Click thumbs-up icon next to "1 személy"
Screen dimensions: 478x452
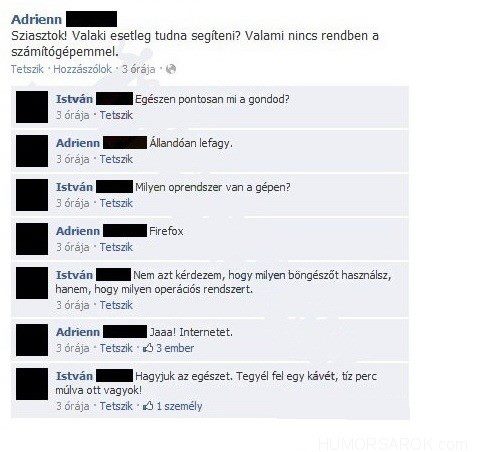click(x=148, y=406)
